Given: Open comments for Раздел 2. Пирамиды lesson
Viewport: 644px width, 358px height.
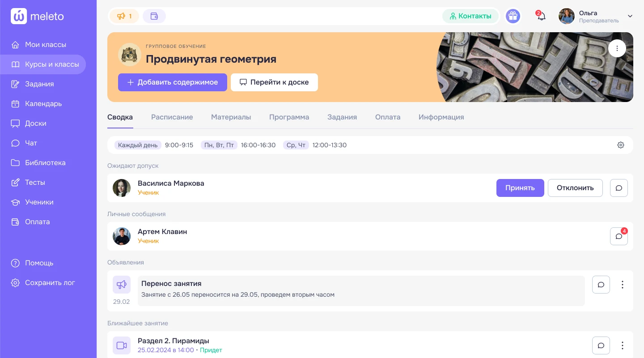Looking at the screenshot, I should [601, 345].
